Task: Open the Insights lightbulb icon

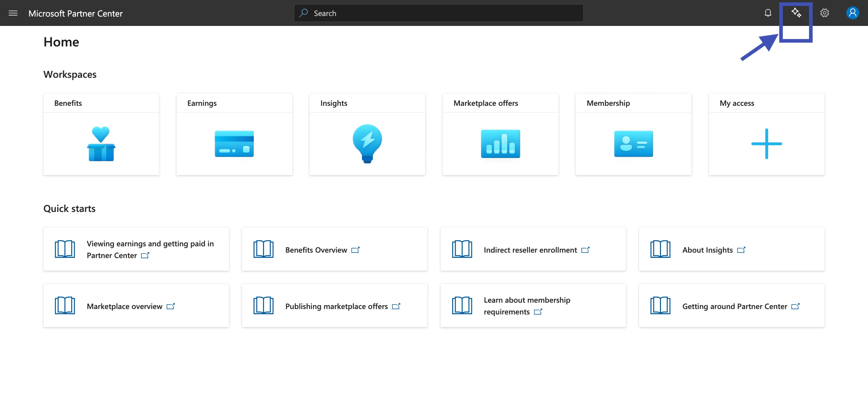Action: pyautogui.click(x=367, y=144)
